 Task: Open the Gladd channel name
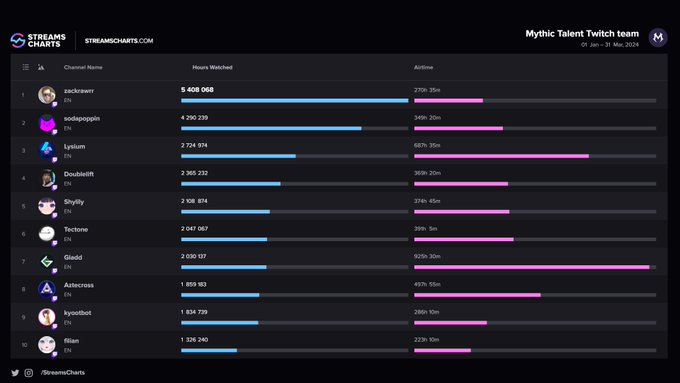pyautogui.click(x=73, y=257)
